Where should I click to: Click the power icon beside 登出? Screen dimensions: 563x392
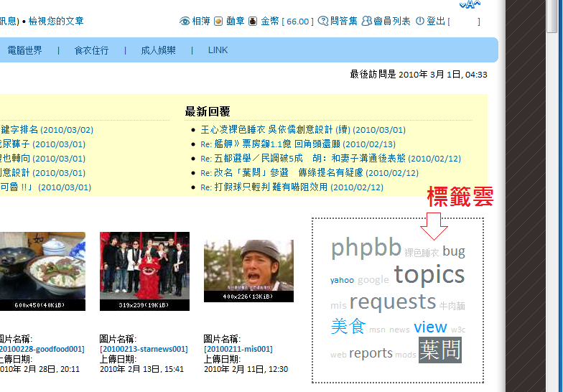pos(420,22)
